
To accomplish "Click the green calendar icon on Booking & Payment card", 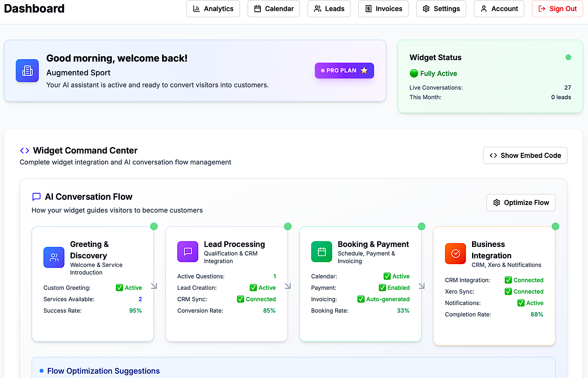I will 321,252.
